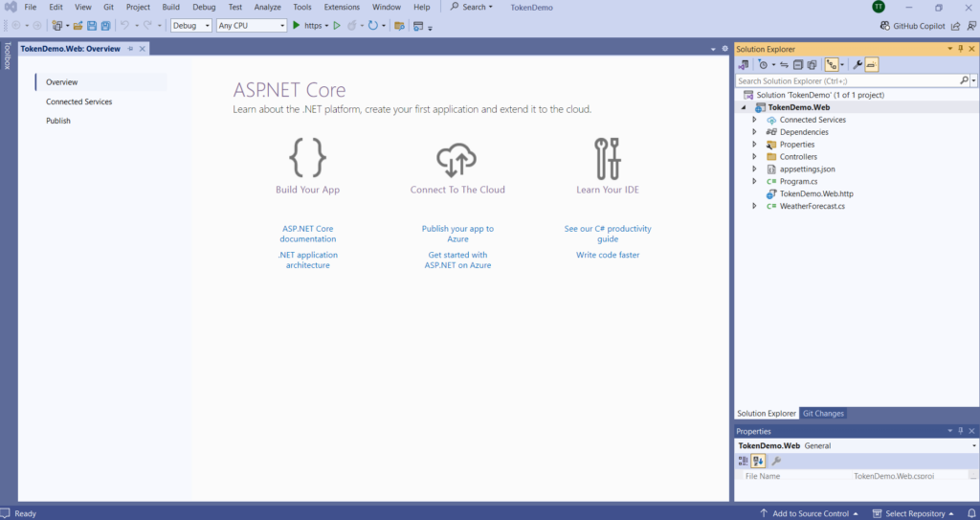Click Sync with Active Document arrows icon
Viewport: 980px width, 520px height.
coord(784,64)
